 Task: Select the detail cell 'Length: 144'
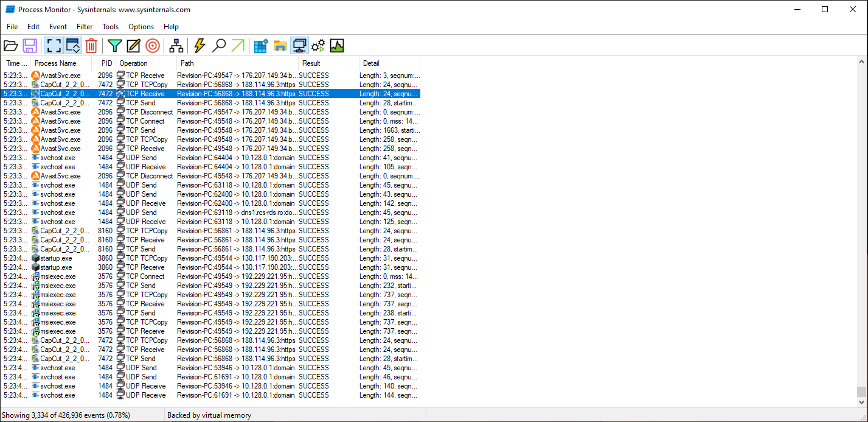(389, 395)
